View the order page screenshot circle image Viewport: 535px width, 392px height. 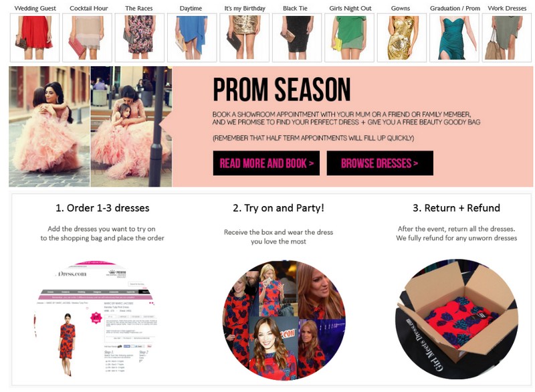pos(97,319)
